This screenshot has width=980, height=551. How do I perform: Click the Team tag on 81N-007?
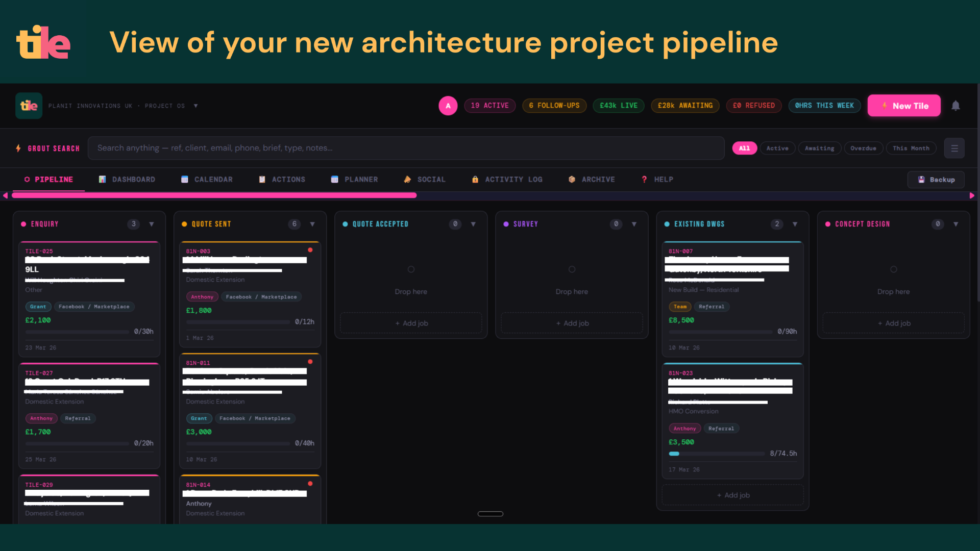pyautogui.click(x=680, y=307)
